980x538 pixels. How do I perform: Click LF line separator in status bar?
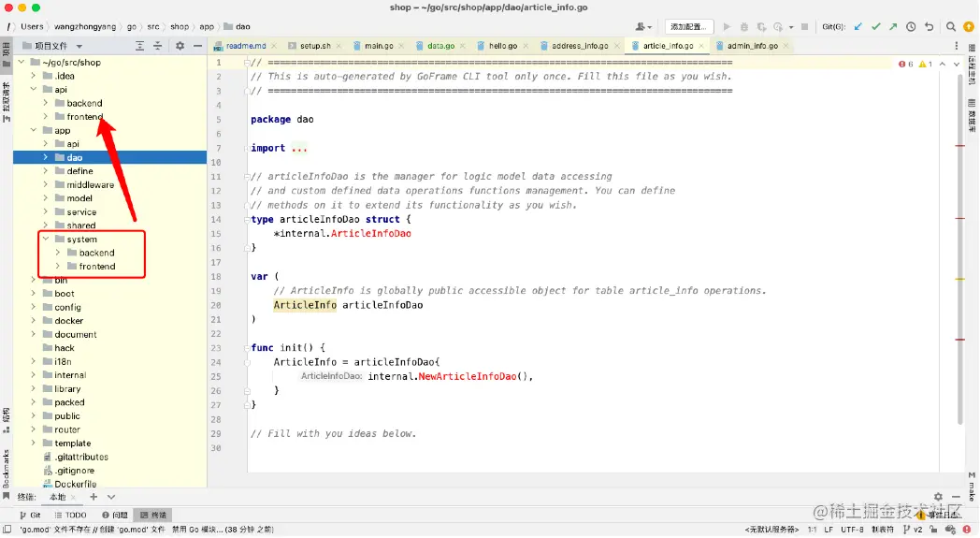[829, 530]
